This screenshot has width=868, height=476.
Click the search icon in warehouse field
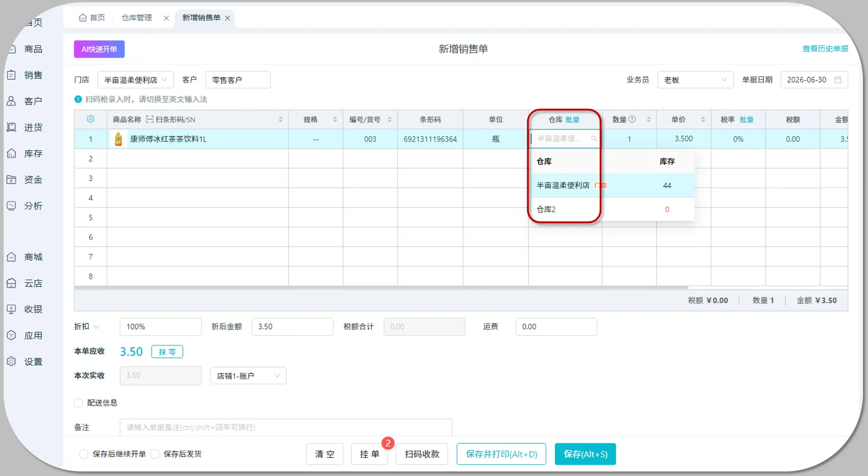tap(594, 139)
